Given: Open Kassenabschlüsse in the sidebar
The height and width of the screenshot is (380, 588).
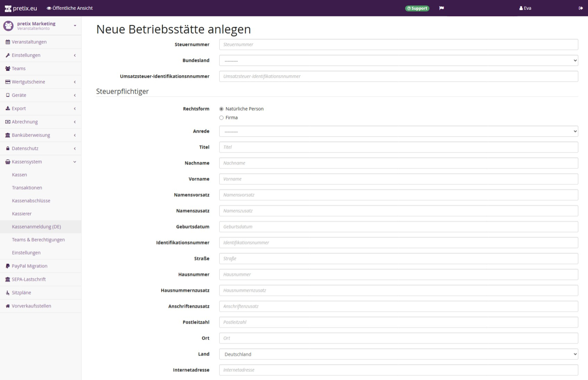Looking at the screenshot, I should [x=31, y=201].
